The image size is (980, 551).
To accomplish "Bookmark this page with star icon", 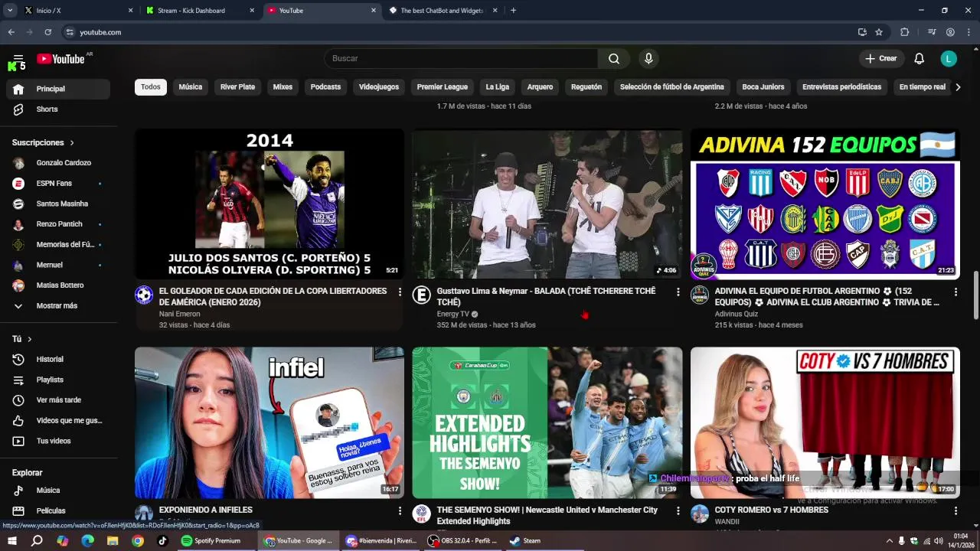I will pos(879,32).
